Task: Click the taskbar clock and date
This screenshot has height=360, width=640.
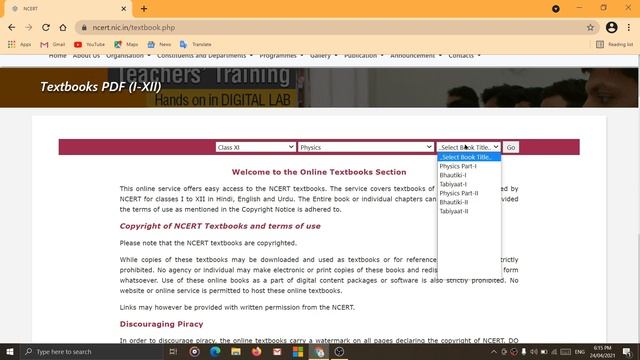Action: tap(602, 351)
